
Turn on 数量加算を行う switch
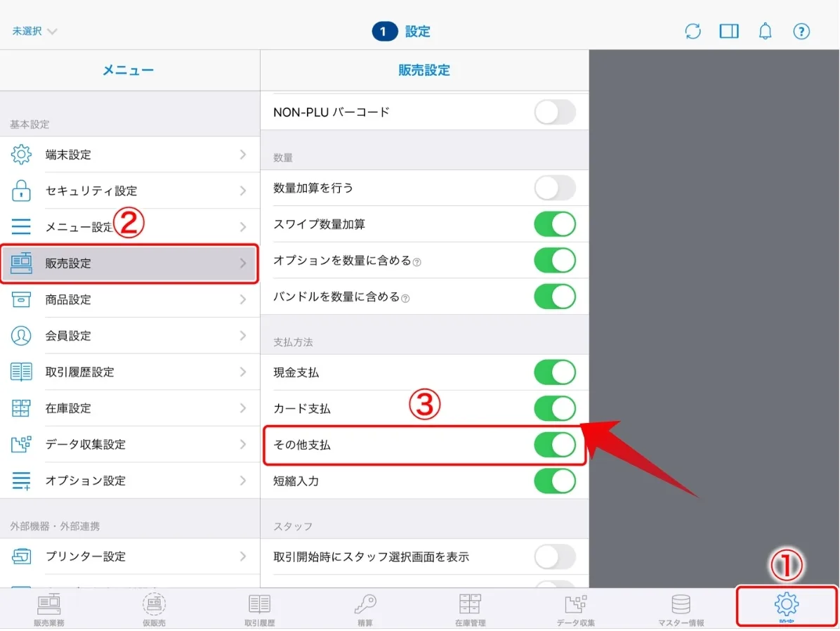pos(554,188)
